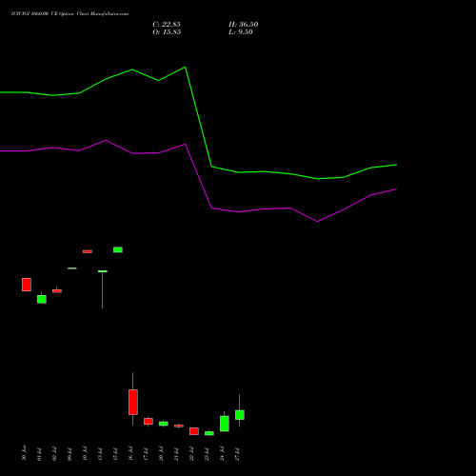Click the tall green candle above 24 Jul
Viewport: 476px width, 476px height.
(x=225, y=424)
